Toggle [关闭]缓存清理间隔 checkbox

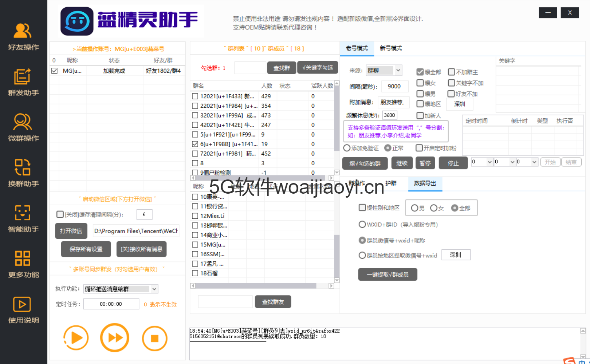click(x=60, y=214)
